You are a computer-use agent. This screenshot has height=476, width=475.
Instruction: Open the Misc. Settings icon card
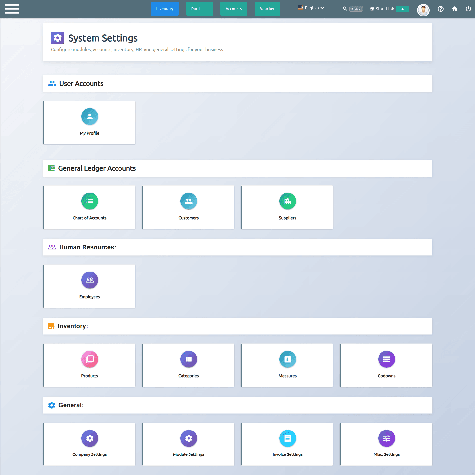[386, 438]
